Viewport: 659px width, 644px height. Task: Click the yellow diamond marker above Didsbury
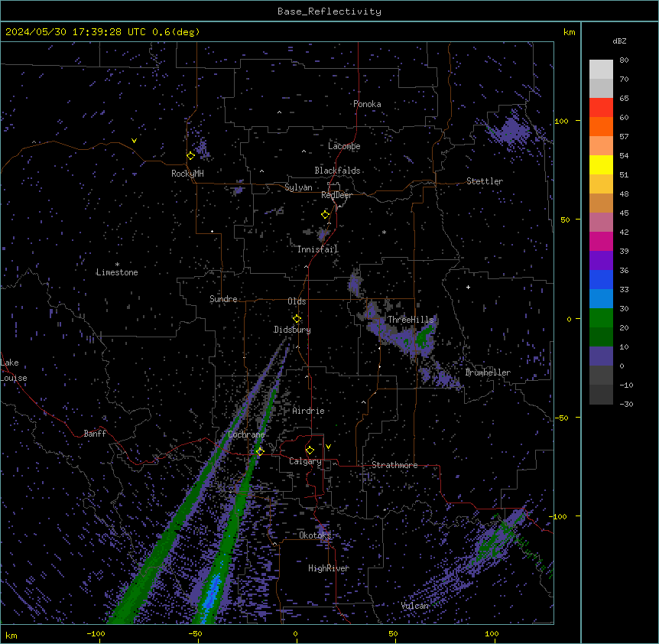click(x=297, y=319)
